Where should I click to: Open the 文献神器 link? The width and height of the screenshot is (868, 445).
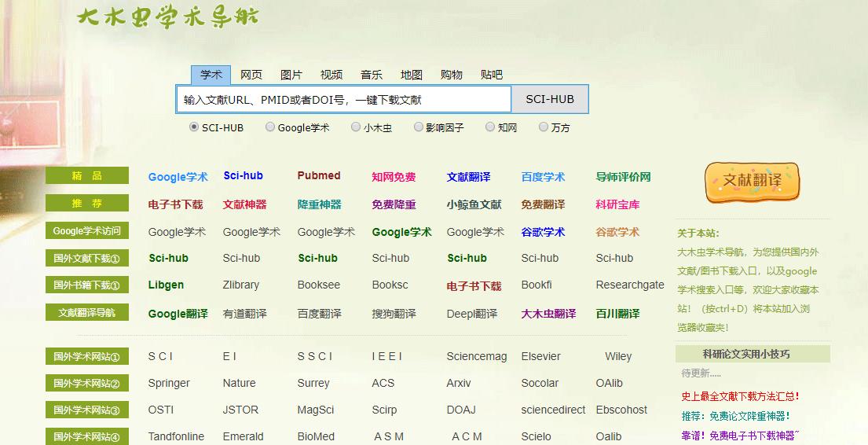pyautogui.click(x=244, y=204)
